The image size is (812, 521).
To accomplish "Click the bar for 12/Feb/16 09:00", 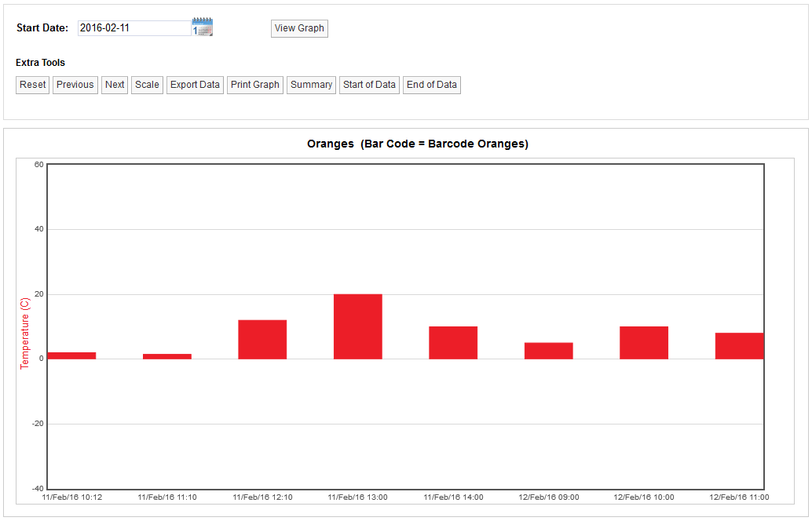I will (548, 351).
